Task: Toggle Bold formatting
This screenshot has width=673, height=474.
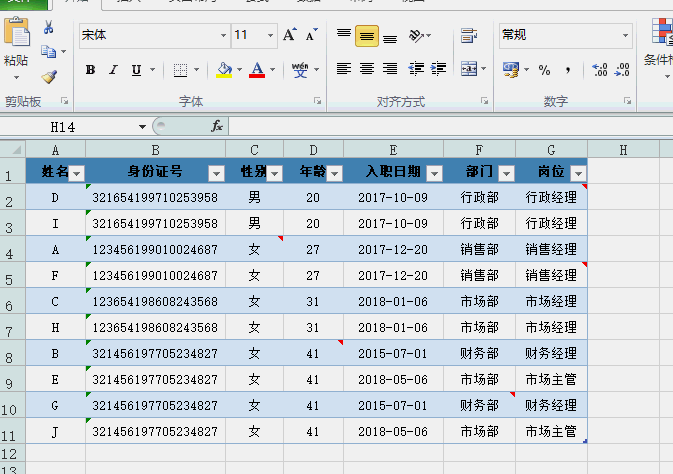Action: click(x=90, y=70)
